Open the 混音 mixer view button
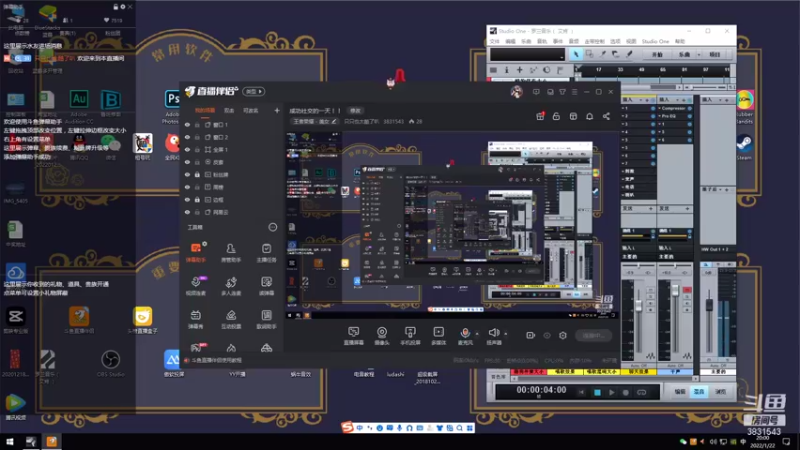 [x=699, y=392]
